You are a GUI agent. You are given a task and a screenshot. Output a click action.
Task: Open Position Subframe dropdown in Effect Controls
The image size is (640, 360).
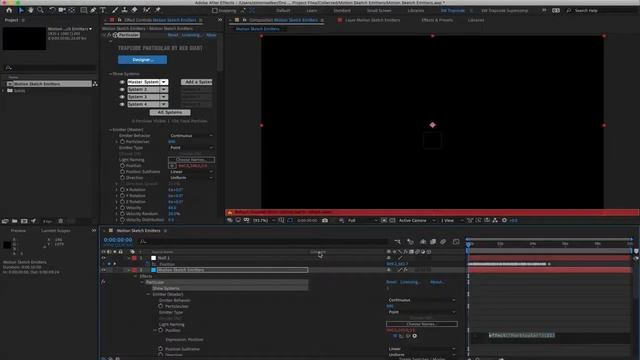pyautogui.click(x=191, y=172)
